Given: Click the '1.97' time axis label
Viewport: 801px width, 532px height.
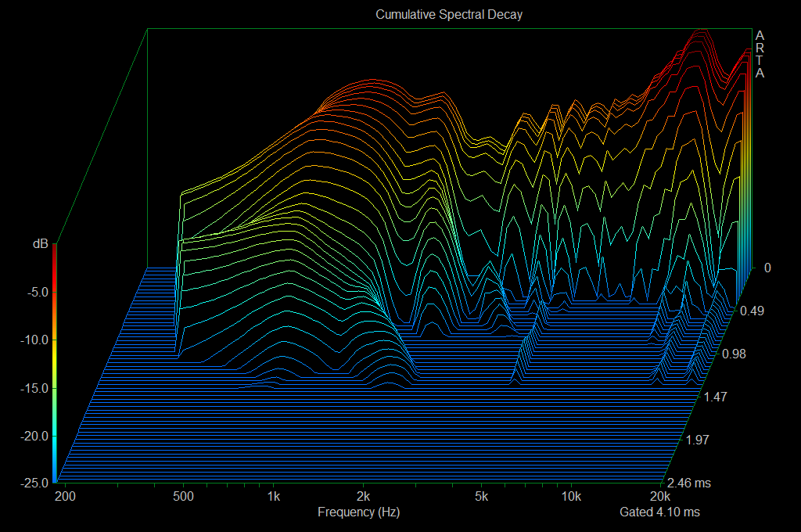Looking at the screenshot, I should click(697, 440).
